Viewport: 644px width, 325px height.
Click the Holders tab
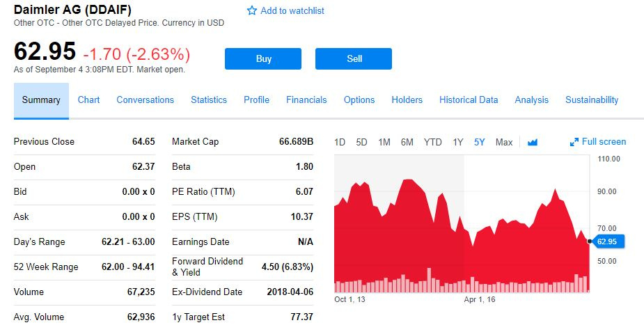pyautogui.click(x=407, y=100)
